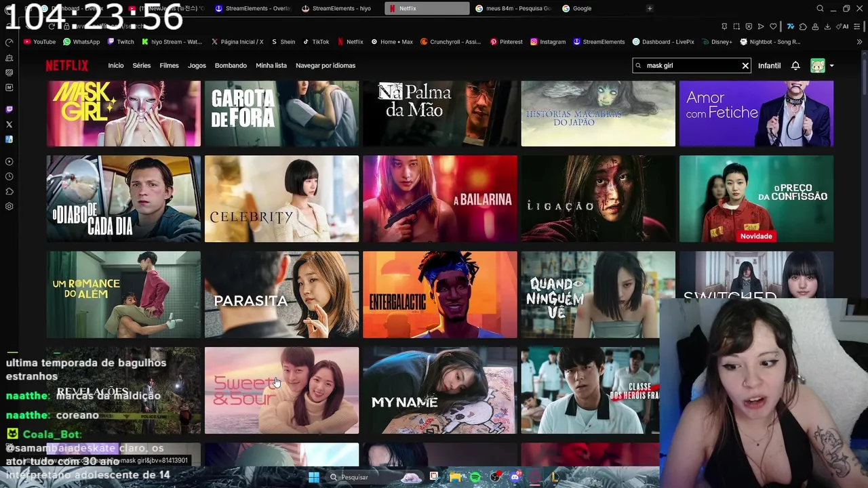Open the M panel icon in sidebar
The height and width of the screenshot is (488, 868).
(x=9, y=87)
